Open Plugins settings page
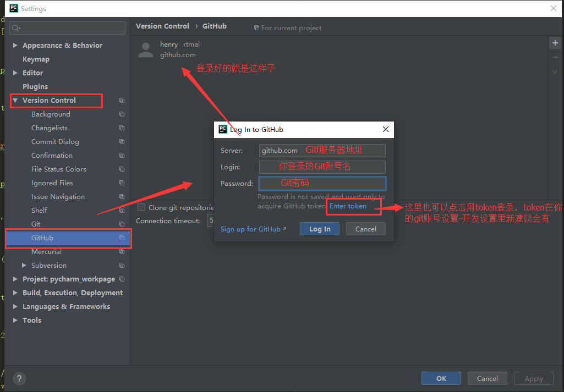 [35, 87]
